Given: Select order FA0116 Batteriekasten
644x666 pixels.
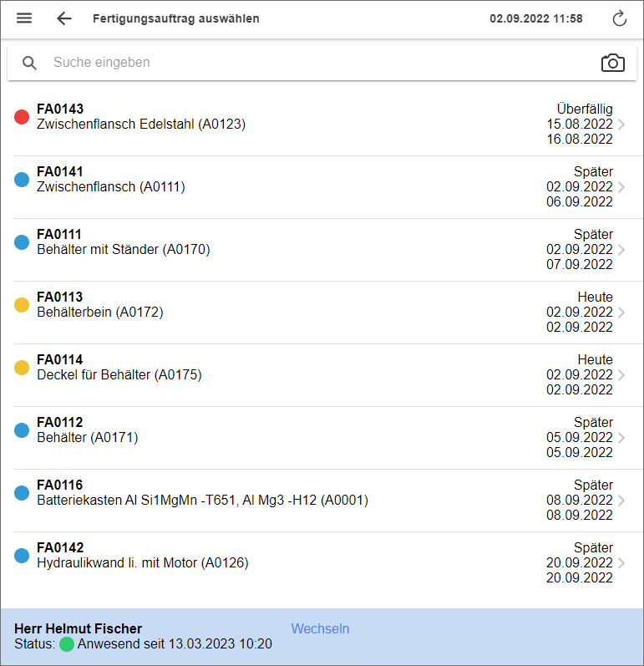Looking at the screenshot, I should pyautogui.click(x=202, y=501).
